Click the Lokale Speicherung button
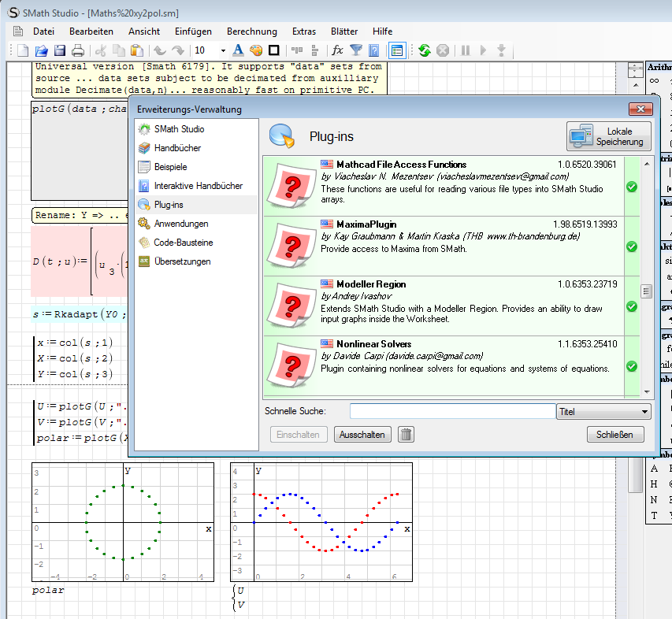The height and width of the screenshot is (619, 672). [609, 136]
